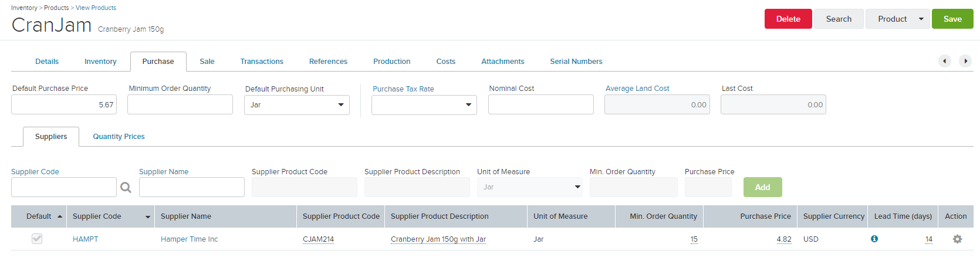Click the Default Purchase Price field
Image resolution: width=980 pixels, height=271 pixels.
point(64,104)
